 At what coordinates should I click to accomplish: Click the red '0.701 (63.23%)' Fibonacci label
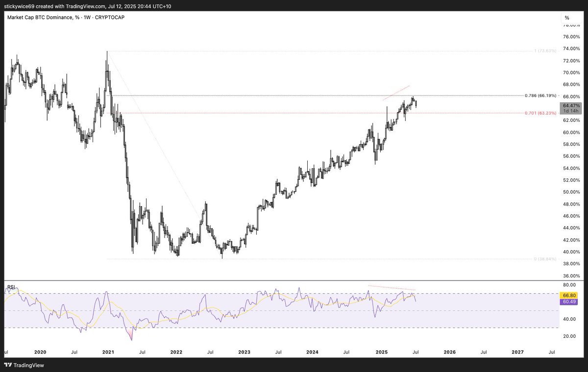[540, 113]
